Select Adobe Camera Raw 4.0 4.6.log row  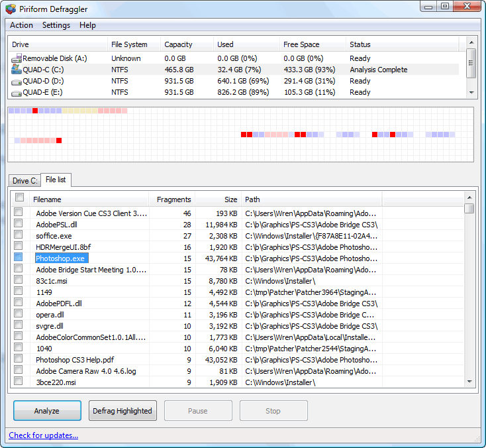click(x=238, y=371)
